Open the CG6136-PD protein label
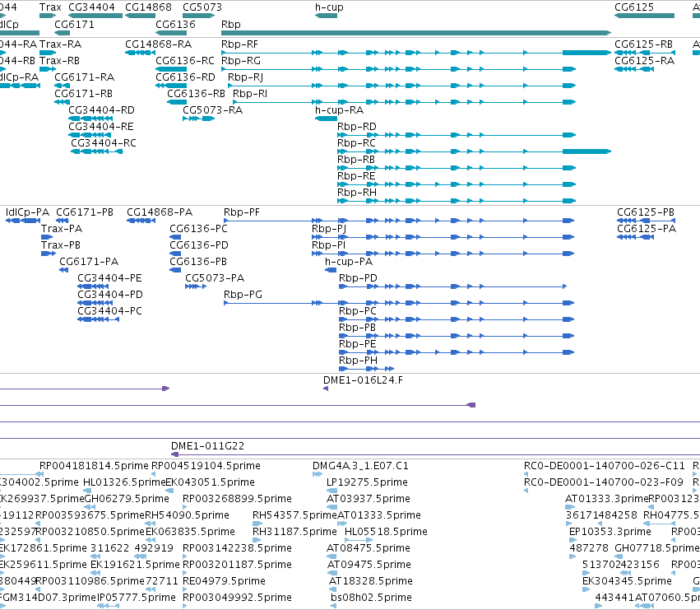This screenshot has width=700, height=610. click(199, 245)
